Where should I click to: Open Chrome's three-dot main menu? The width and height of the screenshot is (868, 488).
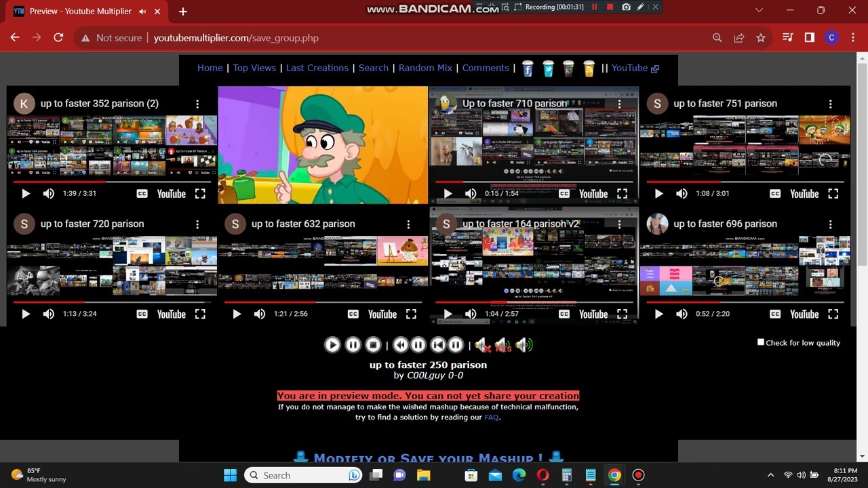click(852, 38)
